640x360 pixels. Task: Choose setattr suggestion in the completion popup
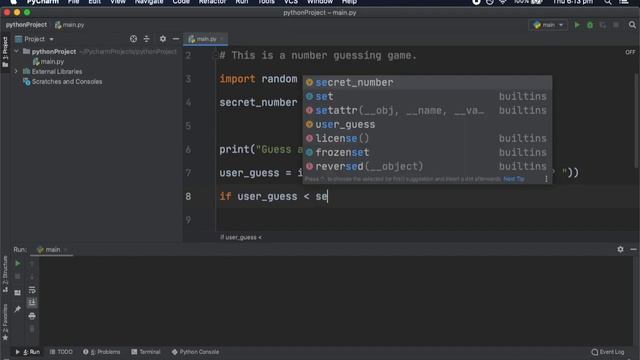pyautogui.click(x=427, y=110)
